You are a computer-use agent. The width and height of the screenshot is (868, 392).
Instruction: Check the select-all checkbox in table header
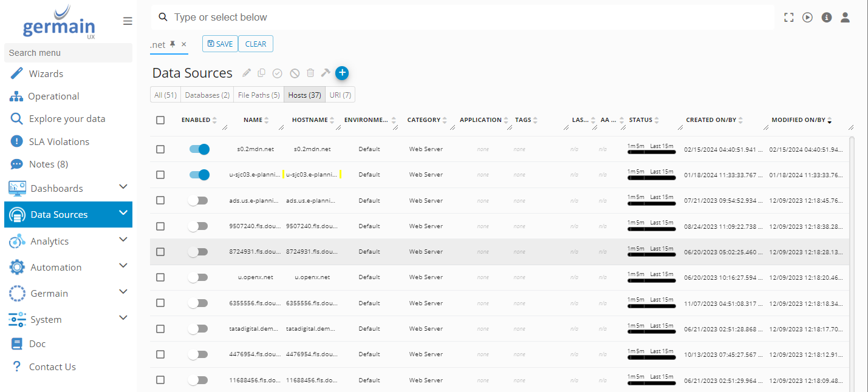pos(160,120)
